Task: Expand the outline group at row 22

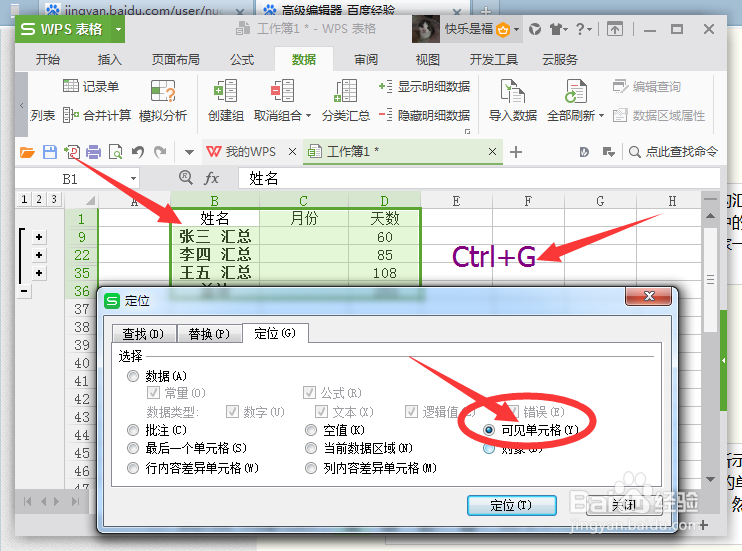Action: pos(39,255)
